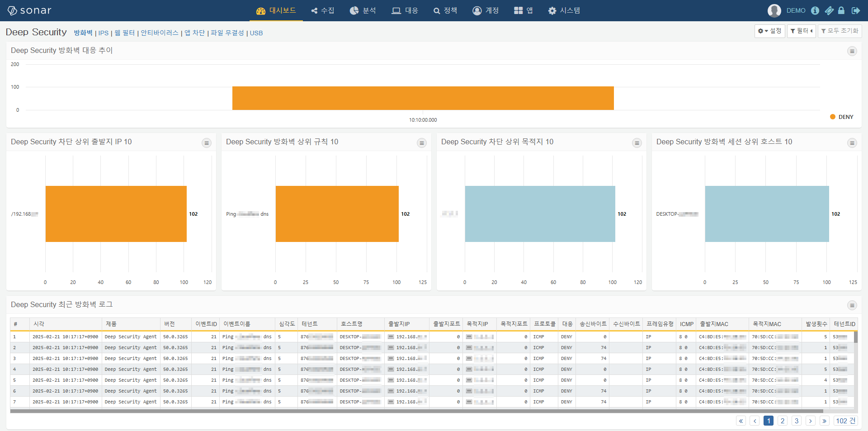Go to next page of logs

click(811, 421)
